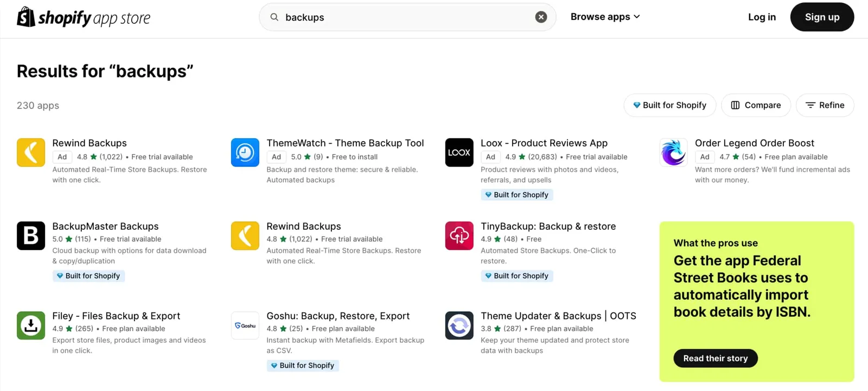Screen dimensions: 868x391
Task: Open ThemeWatch - Theme Backup Tool title
Action: 345,143
